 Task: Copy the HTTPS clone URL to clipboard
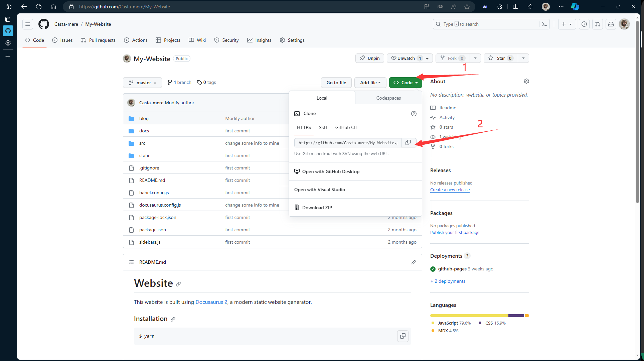pos(408,143)
